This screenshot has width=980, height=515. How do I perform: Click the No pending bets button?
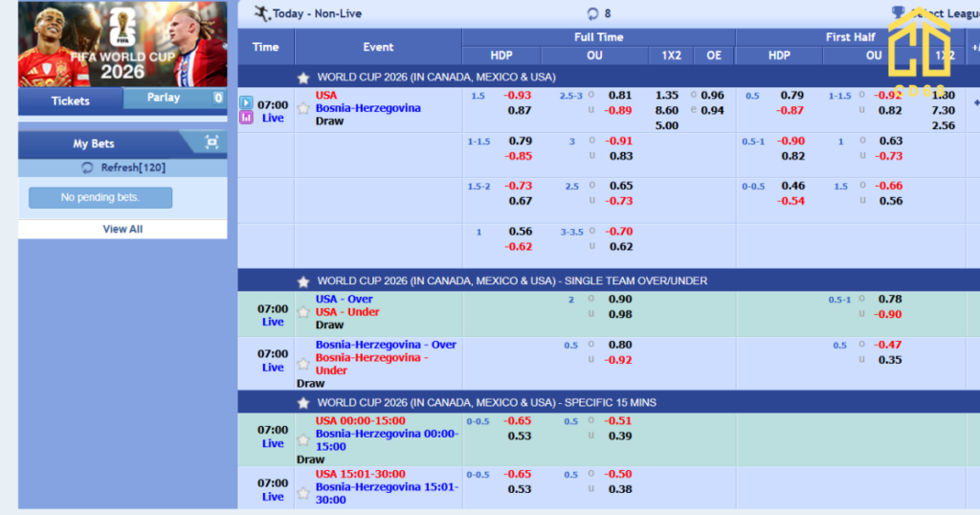pos(100,197)
